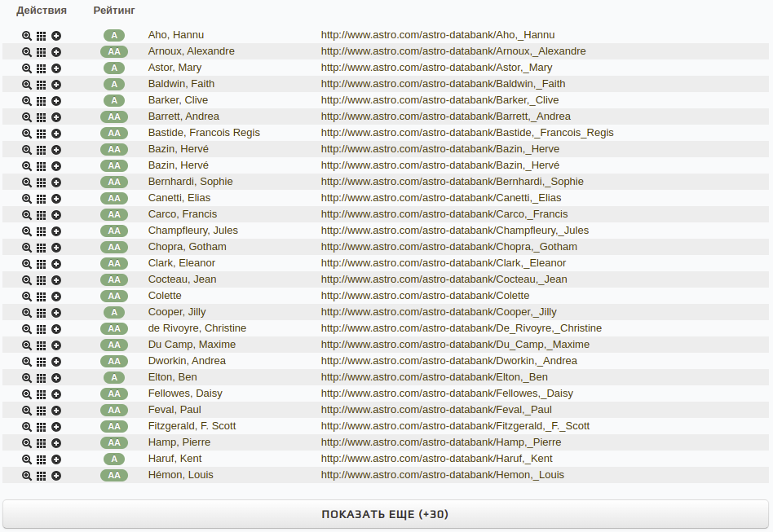The width and height of the screenshot is (773, 532).
Task: Click plus icon for Astor, Mary
Action: [56, 68]
